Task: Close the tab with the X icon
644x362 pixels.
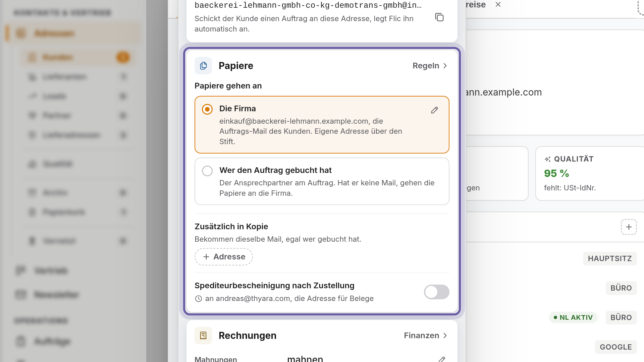Action: [x=498, y=4]
